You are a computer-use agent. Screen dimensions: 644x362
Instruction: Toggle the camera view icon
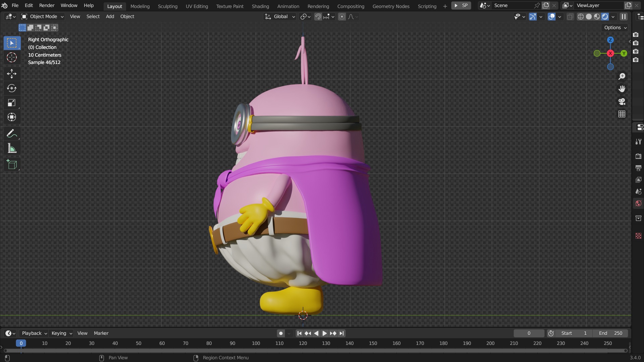pyautogui.click(x=622, y=102)
